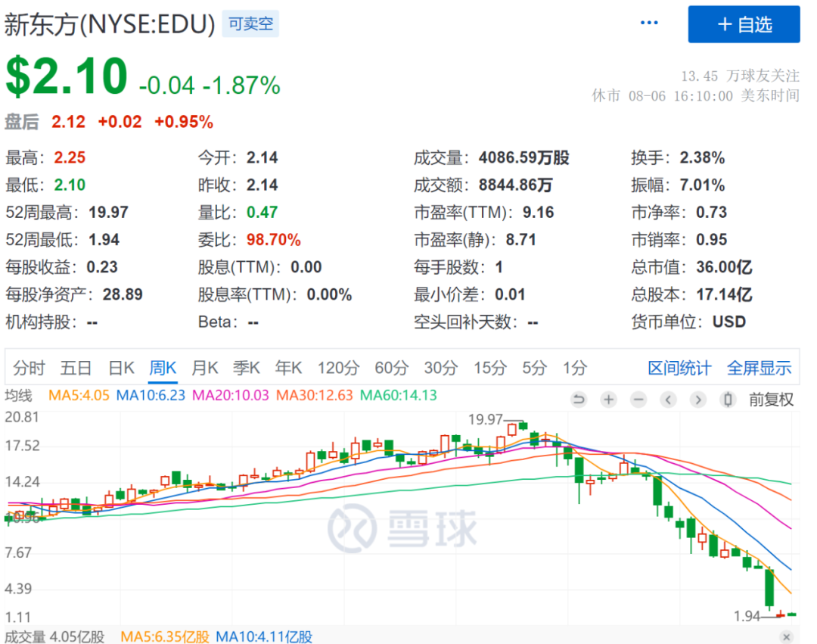
Task: Open the 1分 chart tab
Action: point(575,368)
